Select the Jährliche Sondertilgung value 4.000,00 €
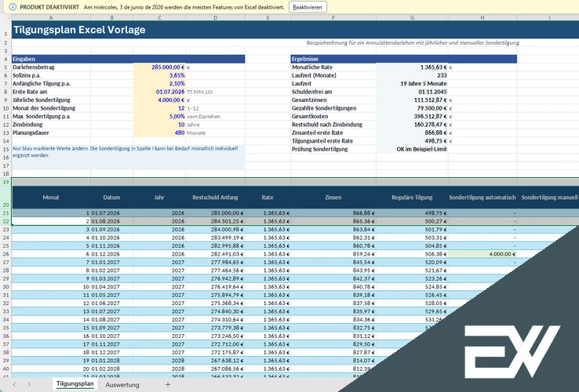579x392 pixels. pos(159,100)
